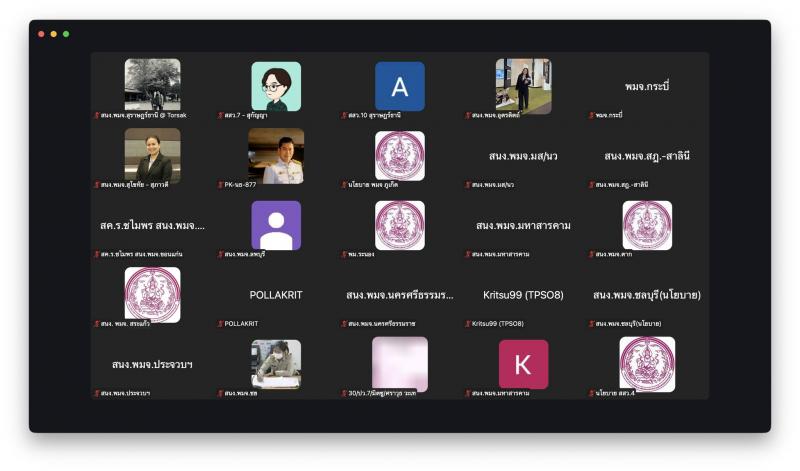
Task: Click small สสว.10 สุราษฎร์ธานี name label
Action: [x=374, y=115]
